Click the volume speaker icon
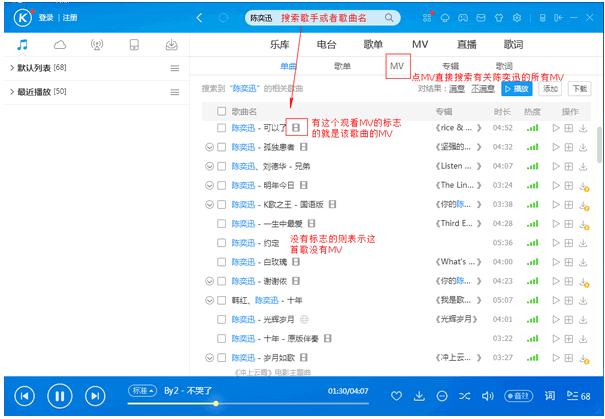605x419 pixels. (x=488, y=397)
